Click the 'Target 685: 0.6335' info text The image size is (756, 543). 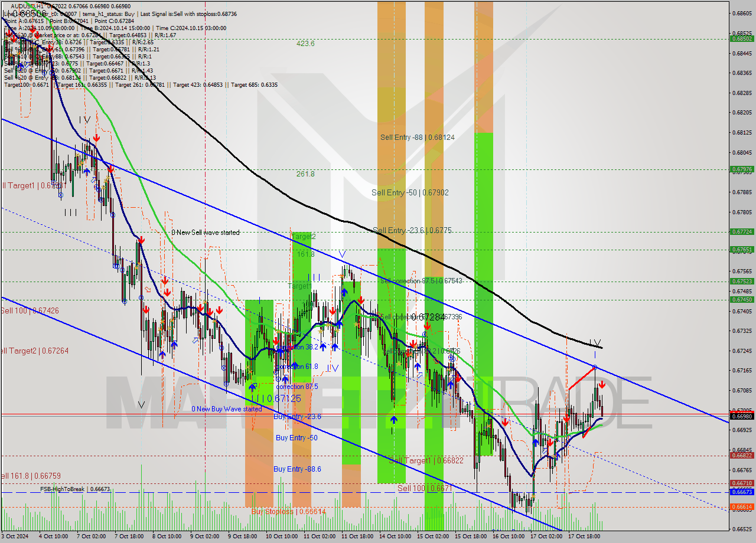tap(254, 84)
